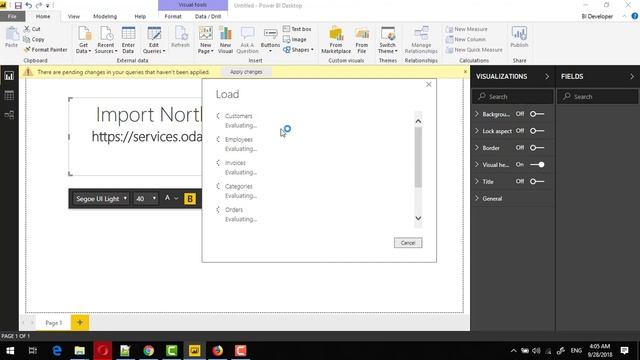Screen dimensions: 640x360
Task: Collapse the Visualizations pane
Action: (547, 76)
